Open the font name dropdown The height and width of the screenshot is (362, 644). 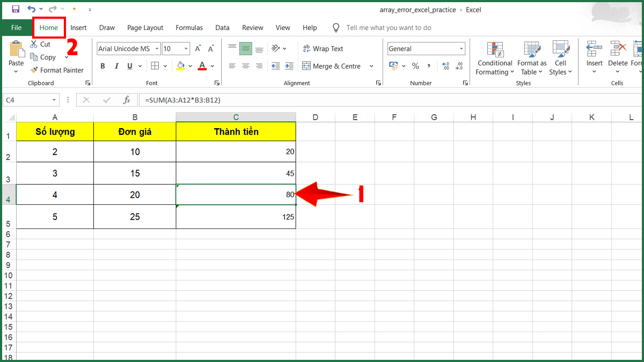point(157,49)
